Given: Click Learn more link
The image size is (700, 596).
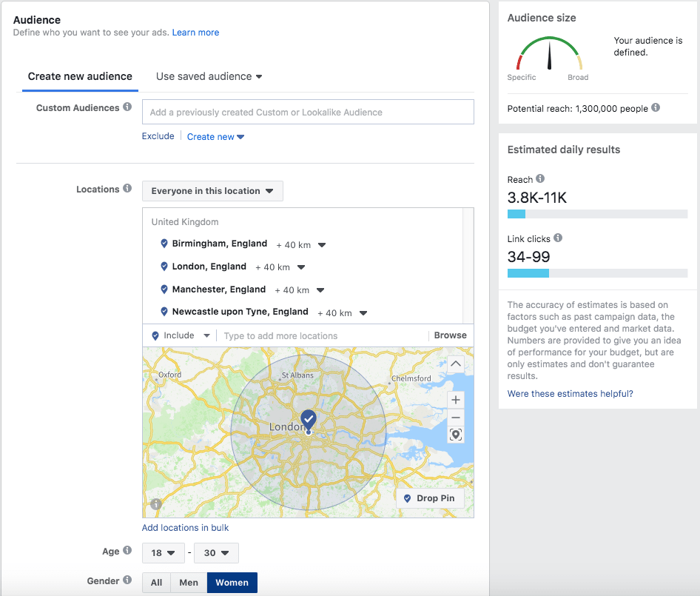Looking at the screenshot, I should click(195, 32).
